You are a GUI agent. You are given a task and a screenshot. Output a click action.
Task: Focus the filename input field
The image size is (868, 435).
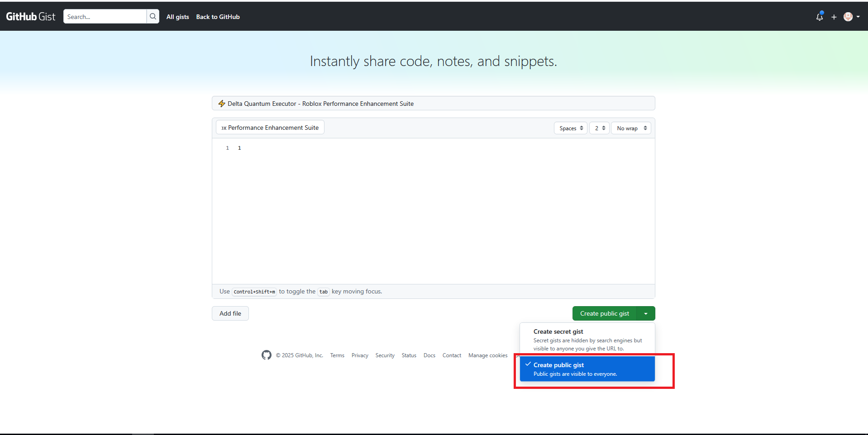click(x=270, y=128)
